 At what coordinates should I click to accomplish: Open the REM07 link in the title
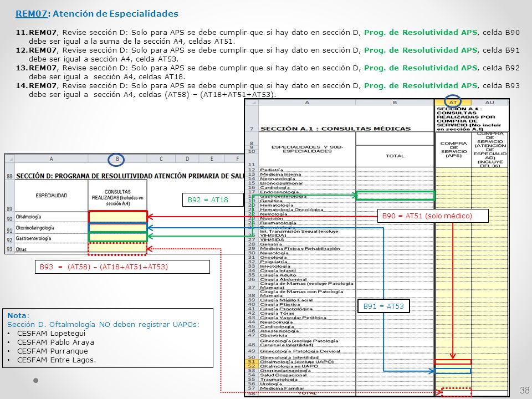[31, 13]
